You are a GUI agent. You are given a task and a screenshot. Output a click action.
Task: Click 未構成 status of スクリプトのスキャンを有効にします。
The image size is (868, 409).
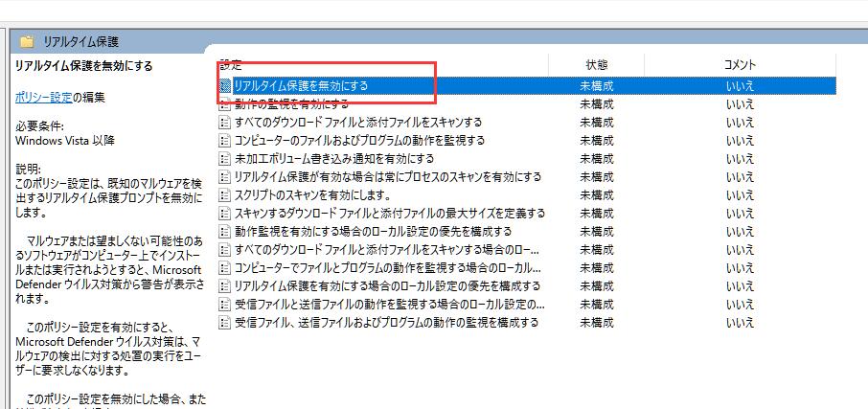click(597, 195)
